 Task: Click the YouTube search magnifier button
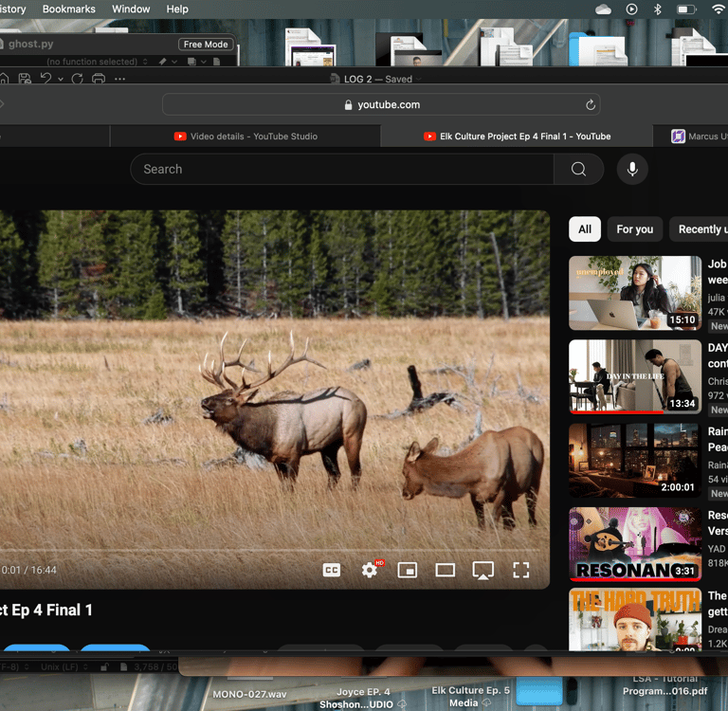tap(578, 169)
